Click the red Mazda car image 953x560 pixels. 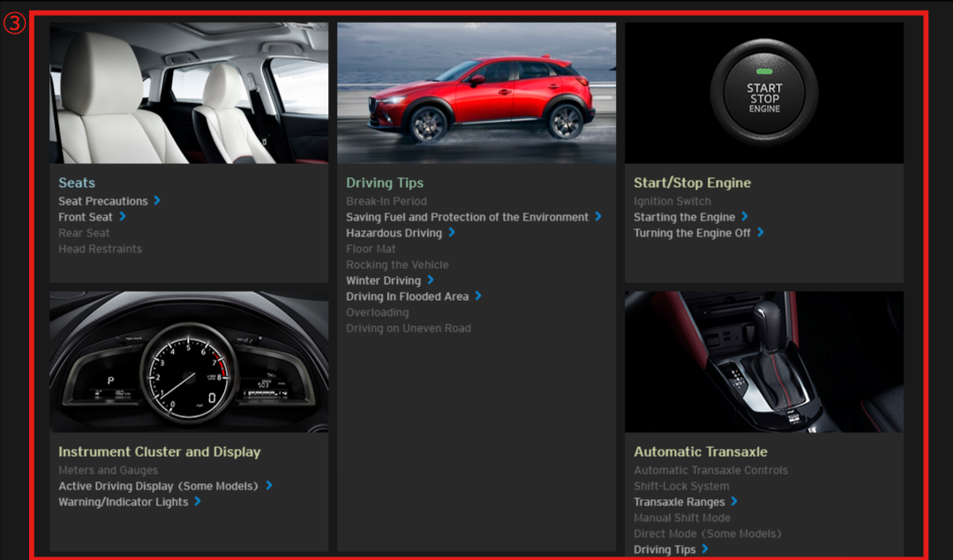pos(476,93)
